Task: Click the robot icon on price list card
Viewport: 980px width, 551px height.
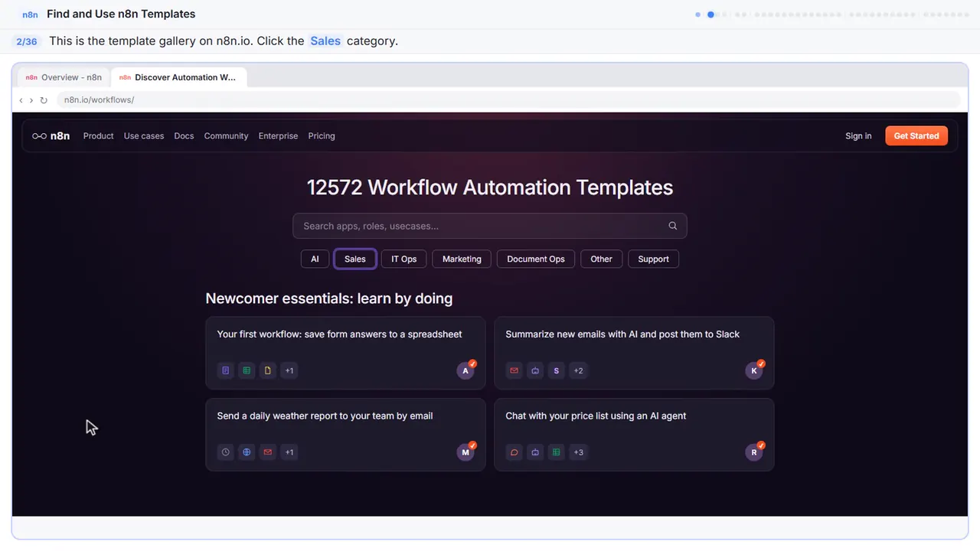Action: coord(535,452)
